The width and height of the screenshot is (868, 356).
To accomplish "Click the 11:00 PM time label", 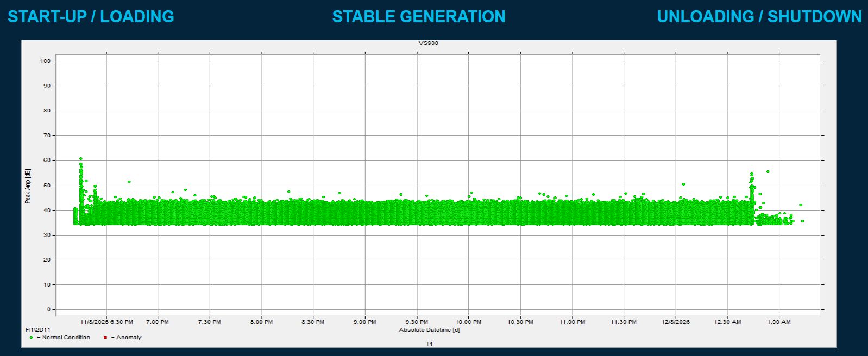I will (573, 322).
